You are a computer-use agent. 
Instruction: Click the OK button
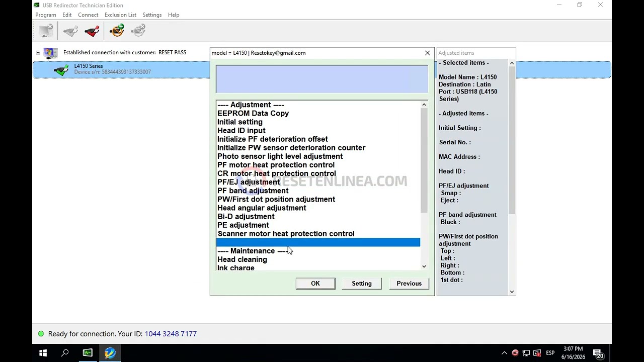point(315,284)
